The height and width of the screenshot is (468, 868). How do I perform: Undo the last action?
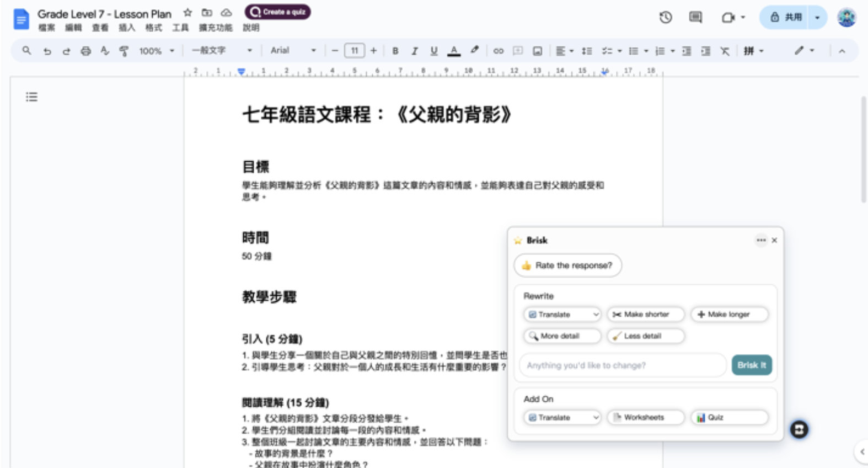(x=47, y=51)
